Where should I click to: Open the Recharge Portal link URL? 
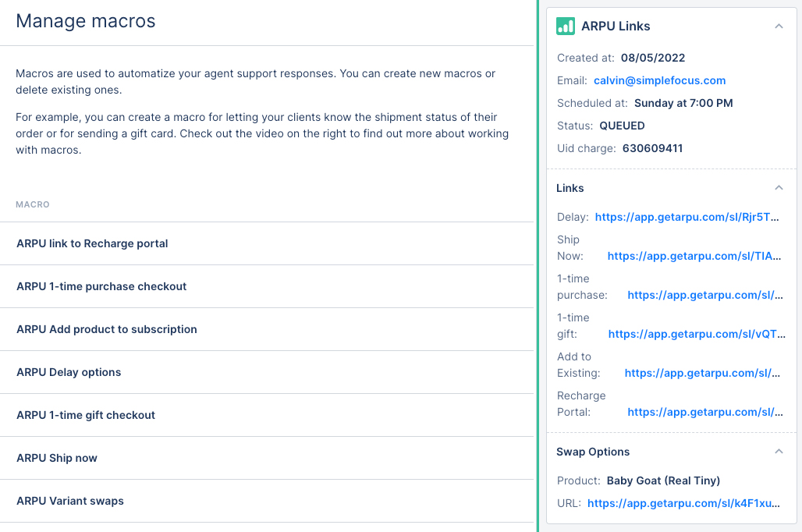pos(704,412)
